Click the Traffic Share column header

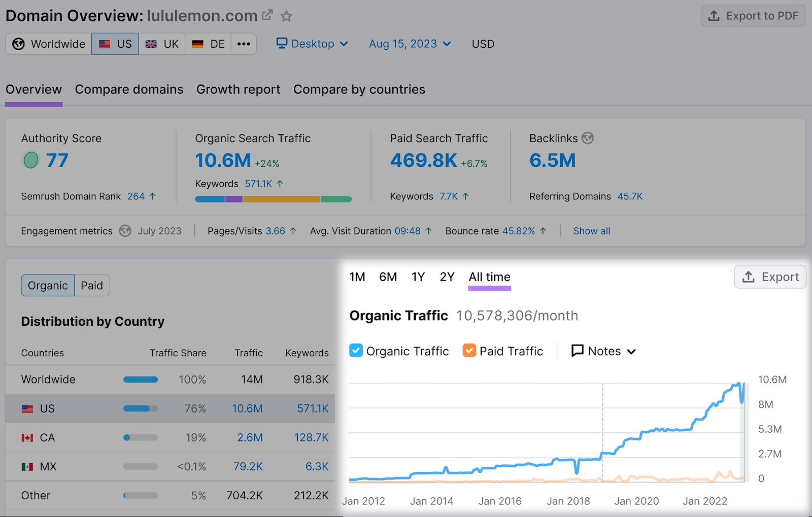tap(178, 353)
